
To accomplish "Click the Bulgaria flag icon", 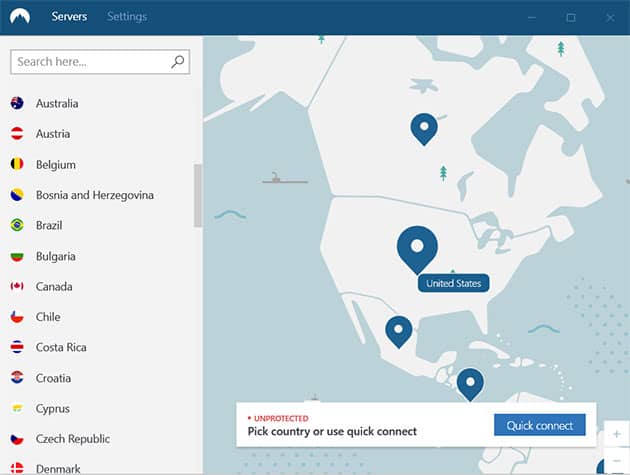I will (17, 256).
